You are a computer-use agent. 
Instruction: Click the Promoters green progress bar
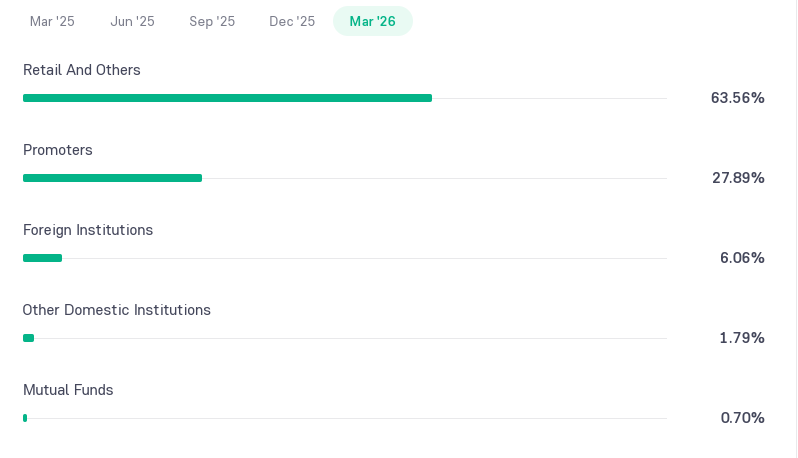click(112, 178)
